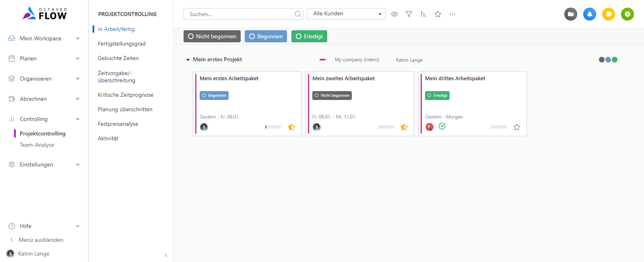The height and width of the screenshot is (262, 644).
Task: Click the favorites star in top toolbar
Action: (x=438, y=14)
